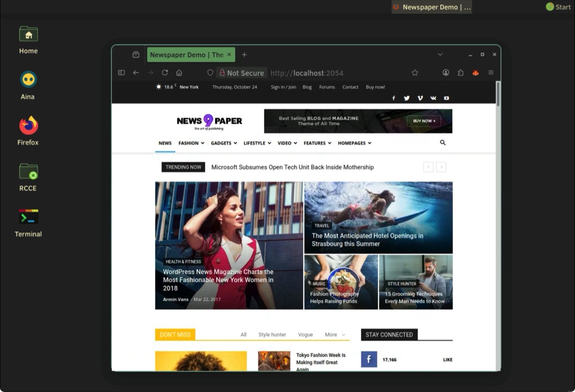Switch to the Style hunter tab
Viewport: 575px width, 392px height.
click(x=272, y=335)
